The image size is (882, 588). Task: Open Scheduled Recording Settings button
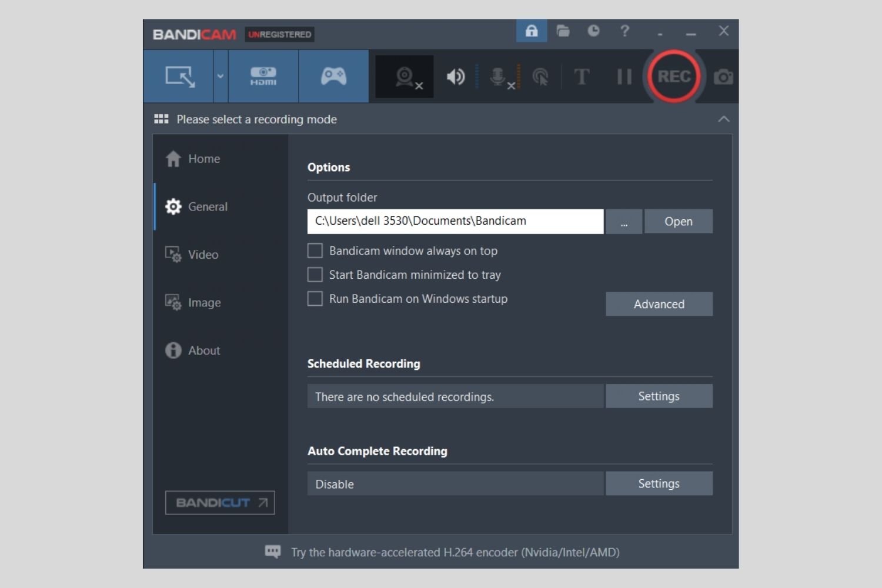coord(659,396)
